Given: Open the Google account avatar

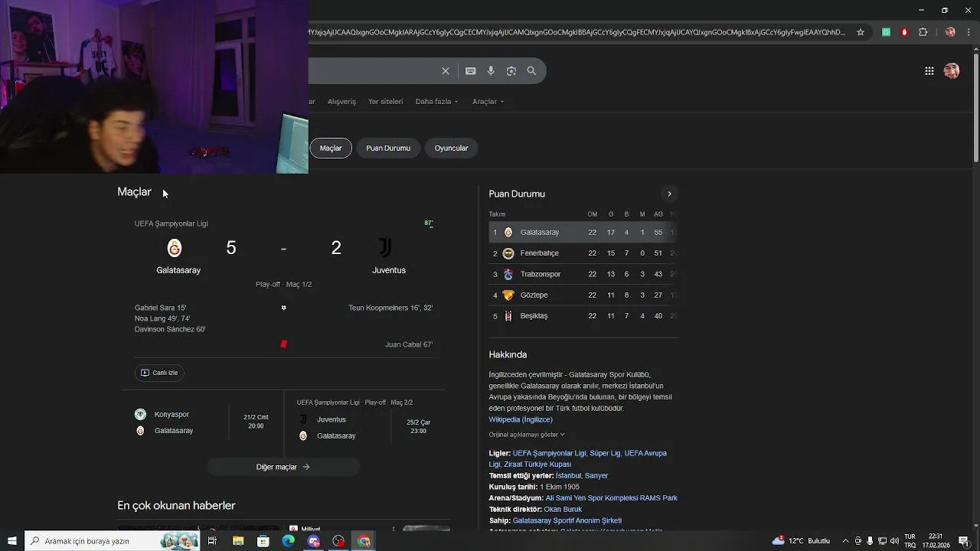Looking at the screenshot, I should (x=952, y=71).
